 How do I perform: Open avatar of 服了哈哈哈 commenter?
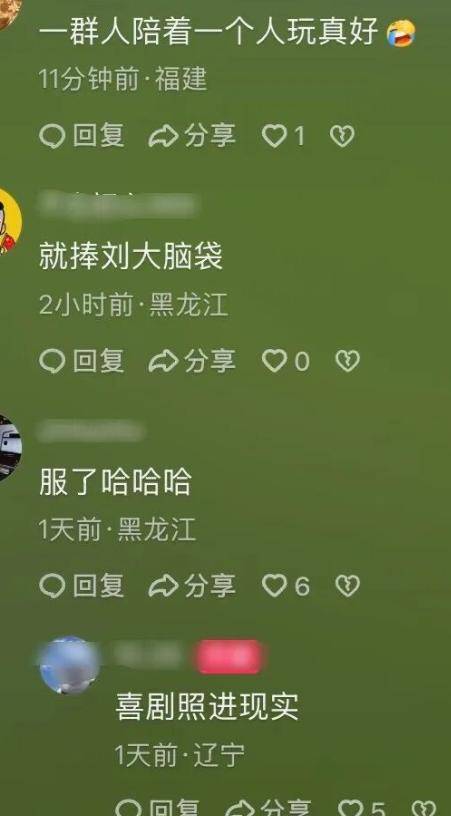[x=9, y=448]
